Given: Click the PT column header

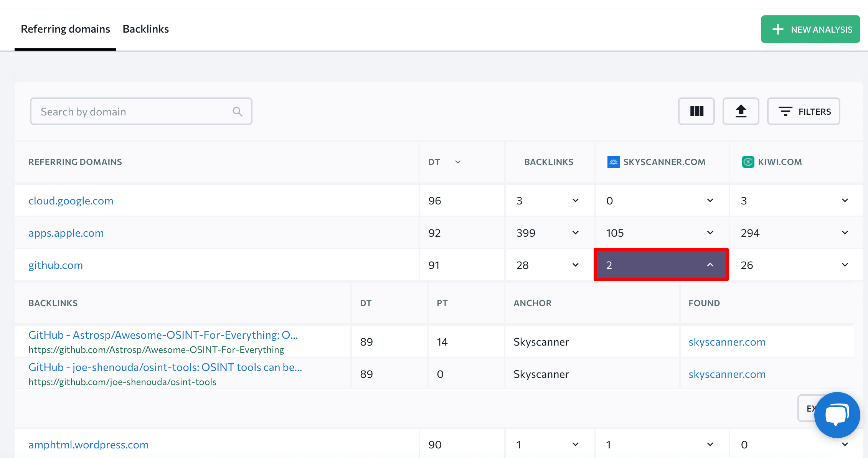Looking at the screenshot, I should (x=442, y=303).
